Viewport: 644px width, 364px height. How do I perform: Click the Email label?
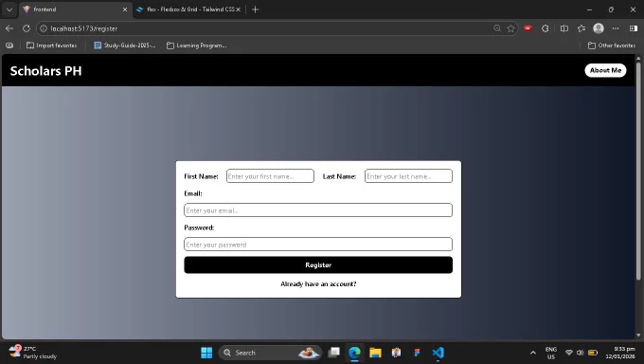coord(193,193)
